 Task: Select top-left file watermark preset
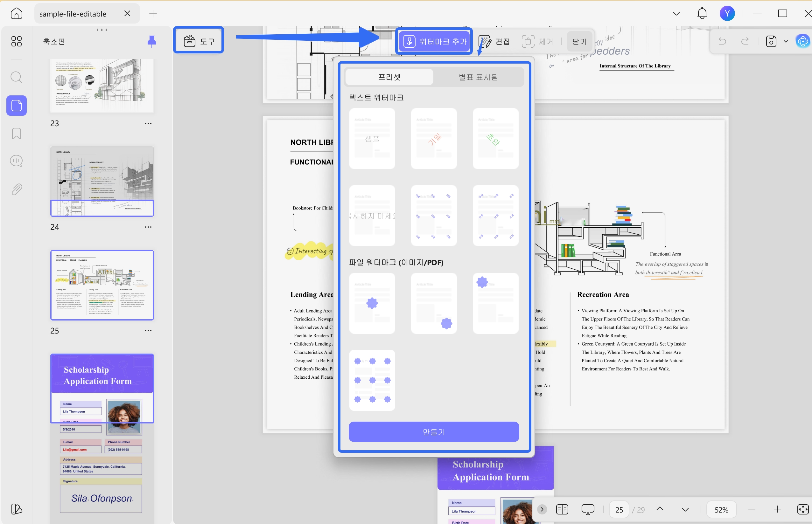point(495,303)
